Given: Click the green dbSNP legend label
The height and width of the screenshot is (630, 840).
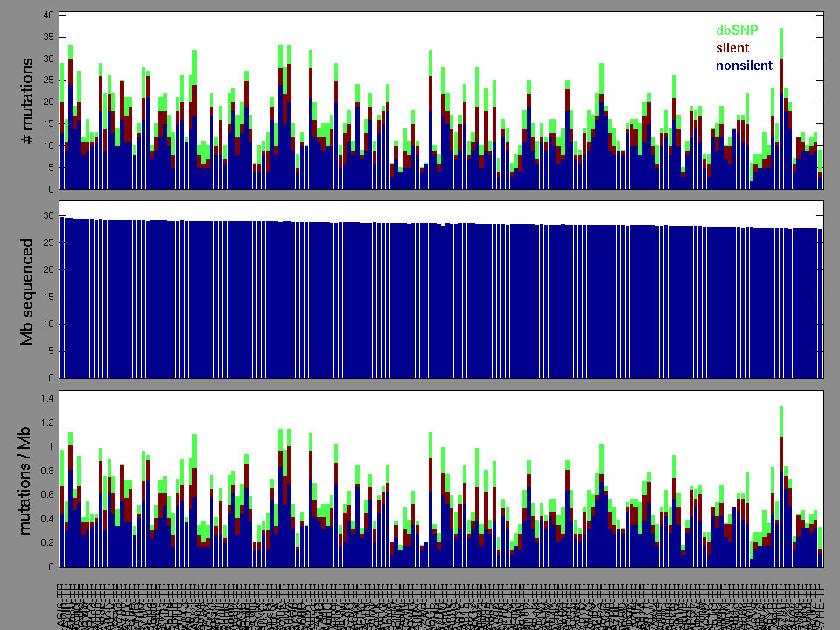Looking at the screenshot, I should tap(737, 30).
